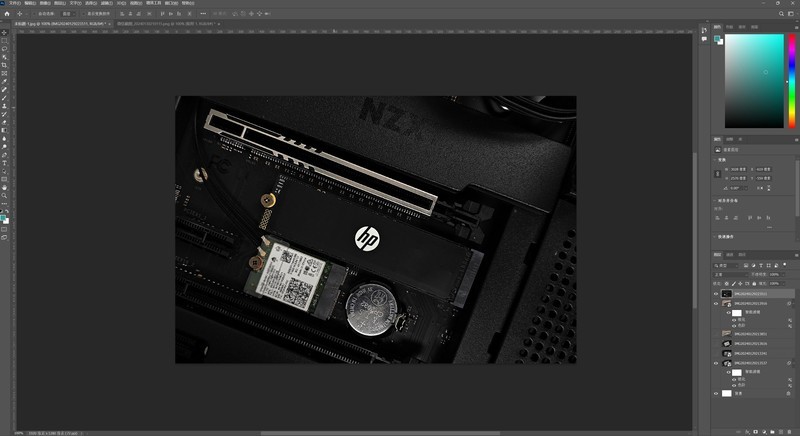Open the layer blend mode dropdown

(731, 274)
